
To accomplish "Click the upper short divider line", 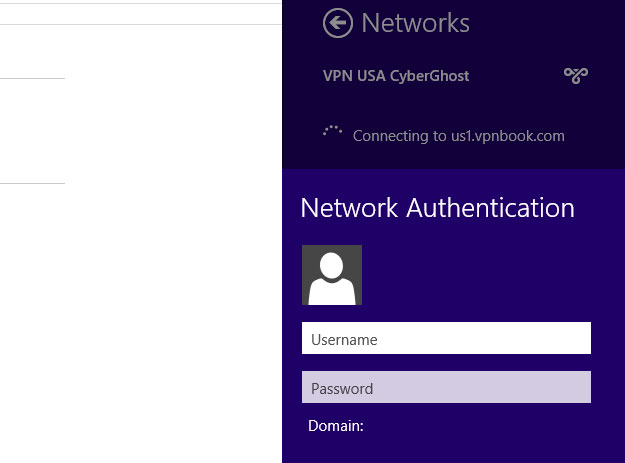I will pos(32,78).
